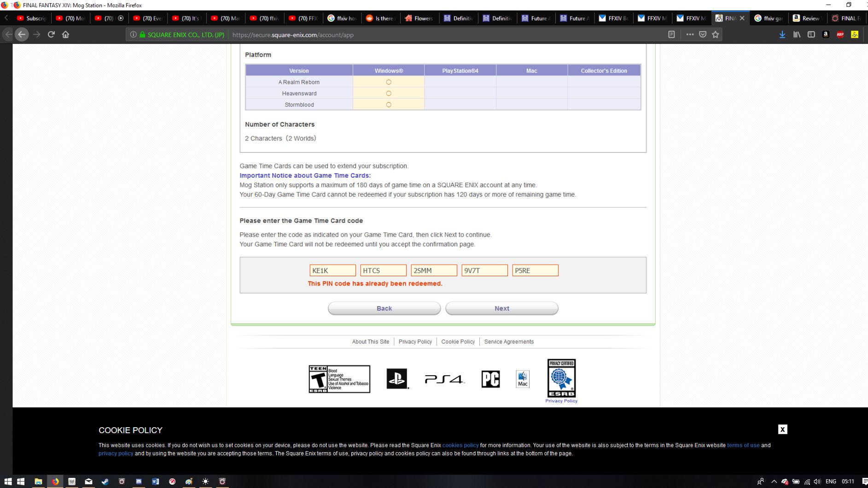
Task: Click the code field containing P5RE
Action: click(535, 270)
